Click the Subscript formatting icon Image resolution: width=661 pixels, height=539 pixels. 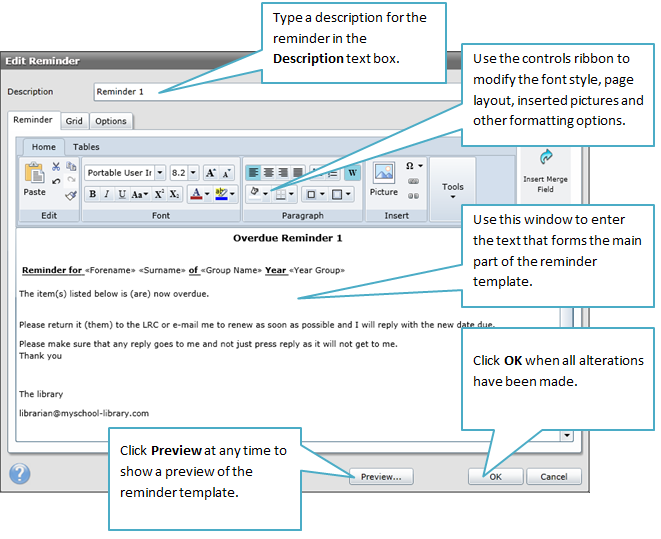(174, 194)
